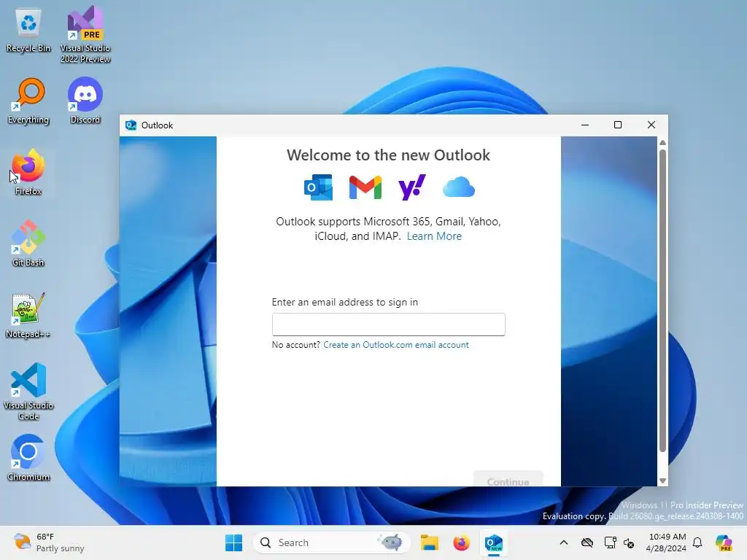Open the notifications bell icon

tap(697, 542)
